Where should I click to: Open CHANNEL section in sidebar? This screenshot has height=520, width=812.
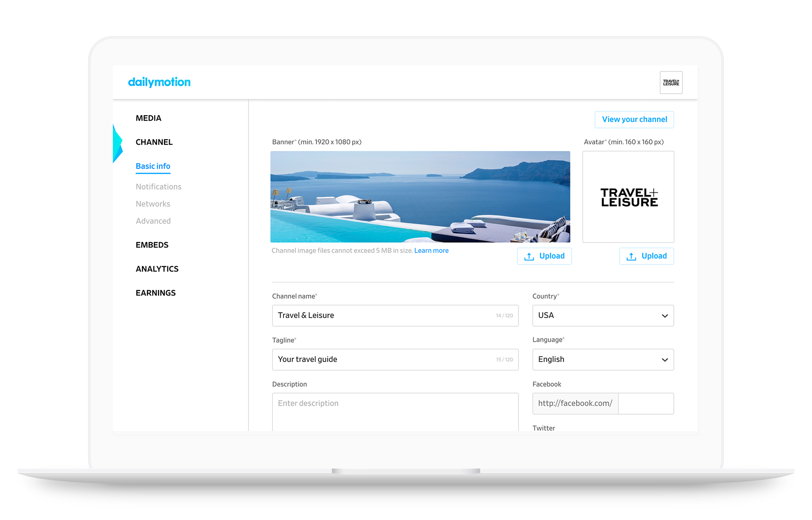(154, 142)
